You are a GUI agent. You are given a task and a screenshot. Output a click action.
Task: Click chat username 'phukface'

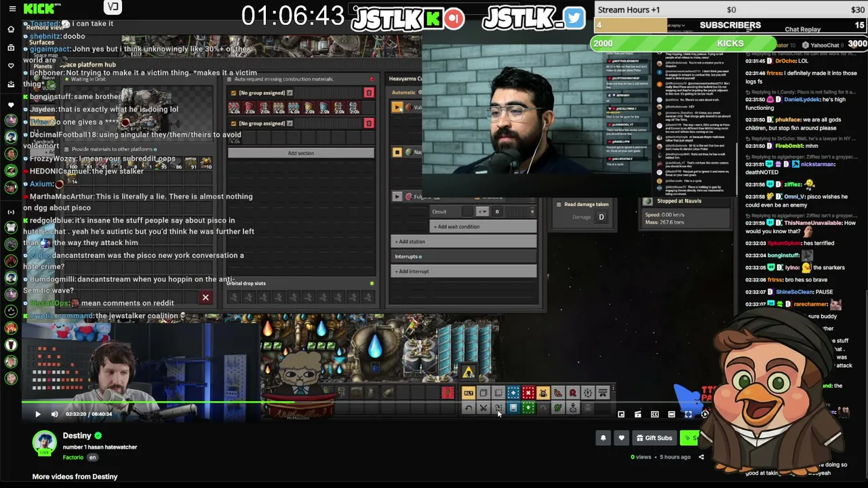click(789, 120)
